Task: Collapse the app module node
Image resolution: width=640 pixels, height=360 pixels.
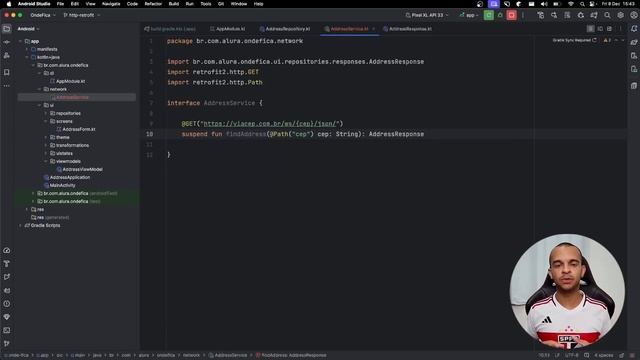Action: click(x=20, y=41)
